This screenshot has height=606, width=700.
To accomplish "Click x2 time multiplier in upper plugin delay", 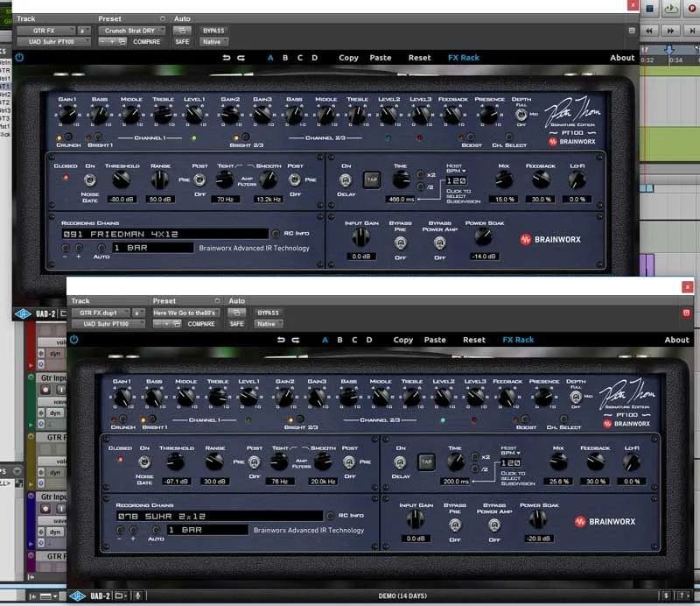I will click(x=420, y=174).
